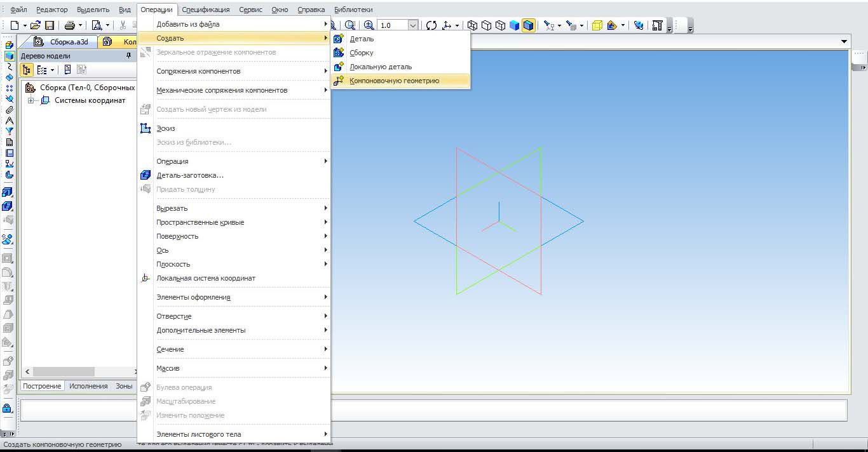Click the tree composition list icon
The width and height of the screenshot is (868, 452).
click(x=42, y=70)
